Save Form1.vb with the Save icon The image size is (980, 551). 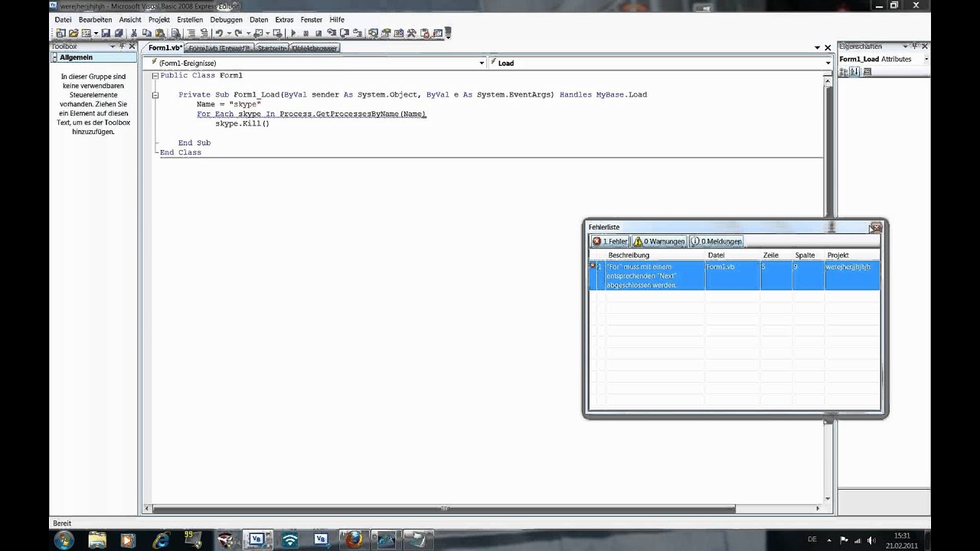pyautogui.click(x=106, y=33)
